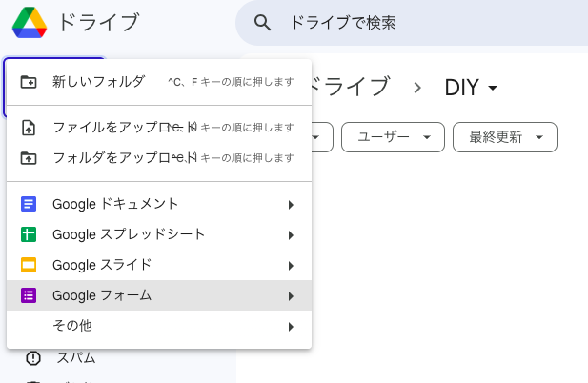Click the purple Google Forms icon
Viewport: 588px width, 383px height.
tap(29, 295)
